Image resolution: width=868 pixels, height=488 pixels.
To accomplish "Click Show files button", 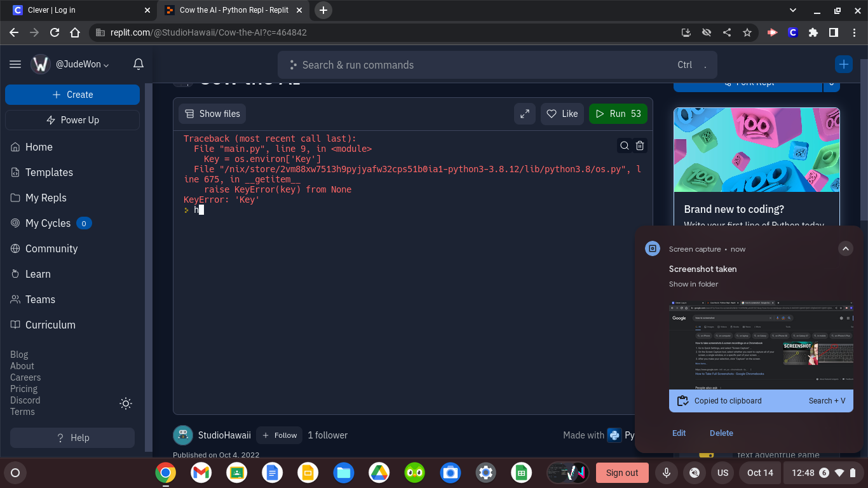I will [x=212, y=114].
